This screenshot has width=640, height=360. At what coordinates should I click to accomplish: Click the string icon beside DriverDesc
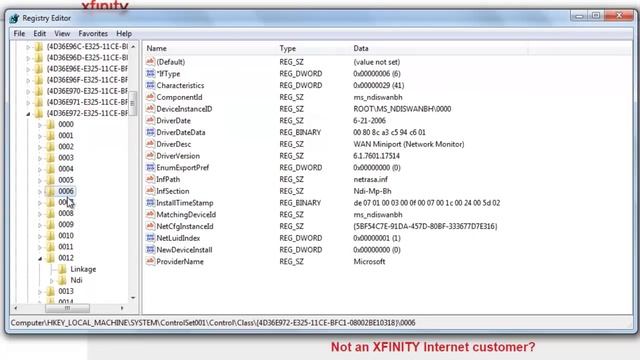pyautogui.click(x=151, y=144)
